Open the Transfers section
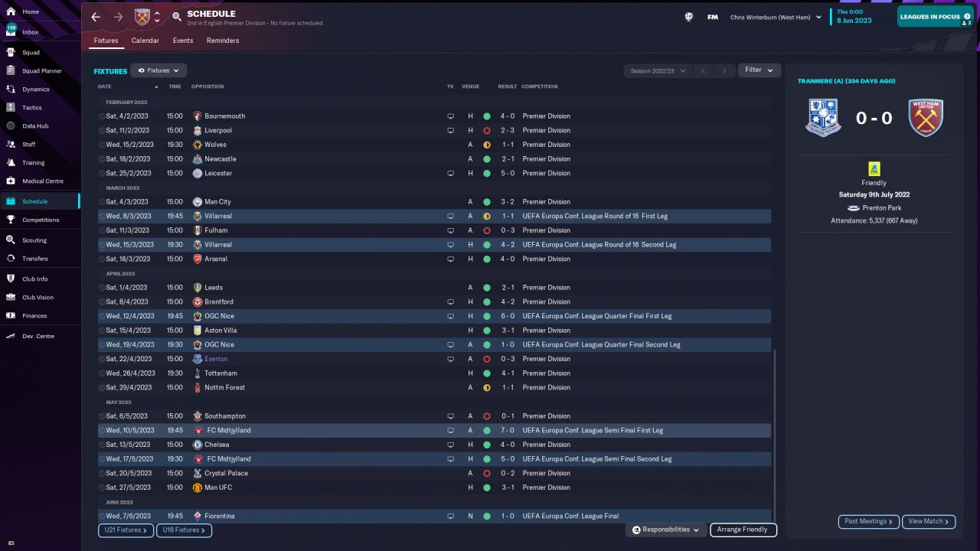 coord(35,259)
